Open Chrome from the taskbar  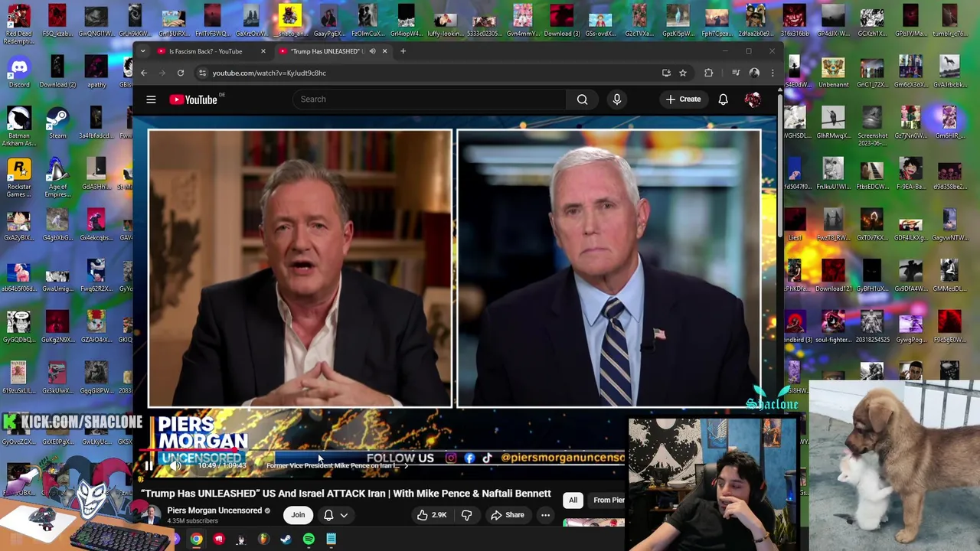coord(197,540)
